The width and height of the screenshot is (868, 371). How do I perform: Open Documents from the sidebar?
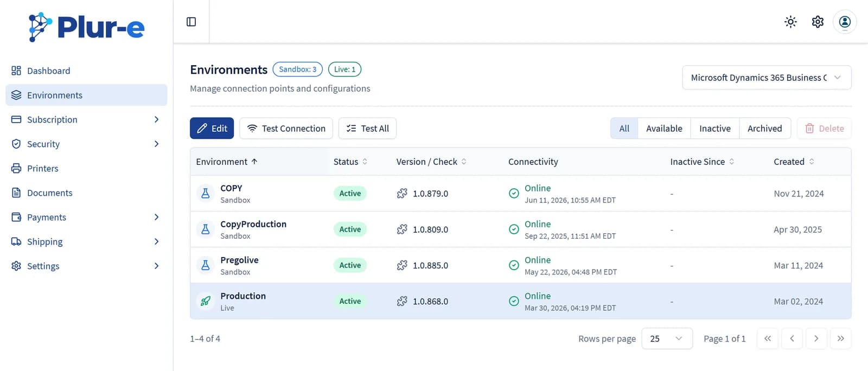(86, 193)
